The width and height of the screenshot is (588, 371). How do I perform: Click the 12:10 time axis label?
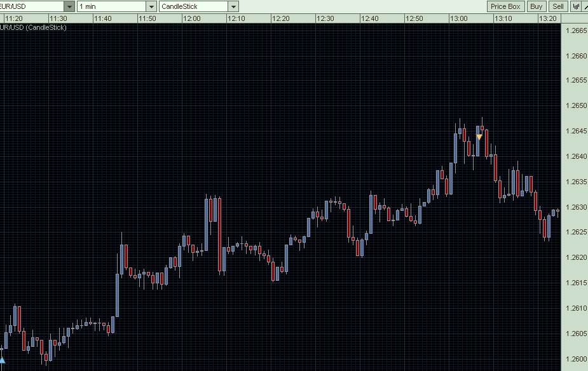pyautogui.click(x=236, y=18)
